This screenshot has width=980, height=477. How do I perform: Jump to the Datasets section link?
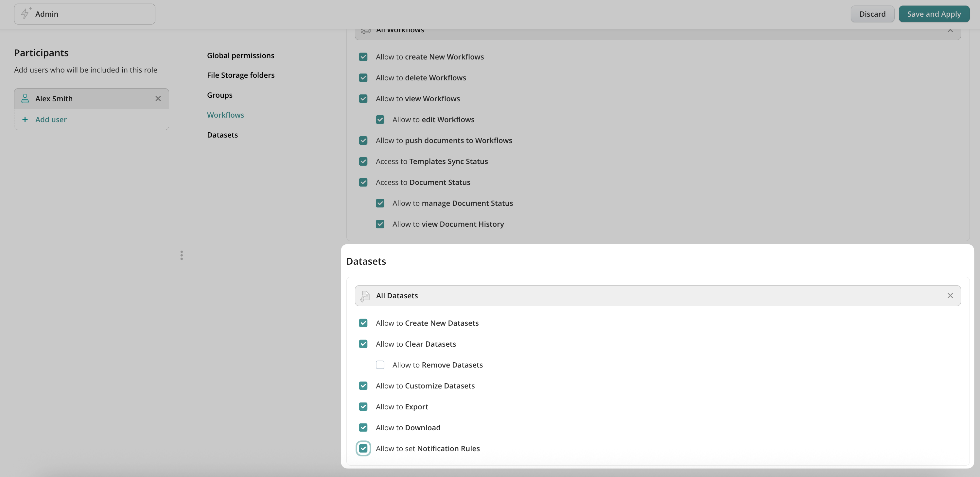click(x=222, y=135)
